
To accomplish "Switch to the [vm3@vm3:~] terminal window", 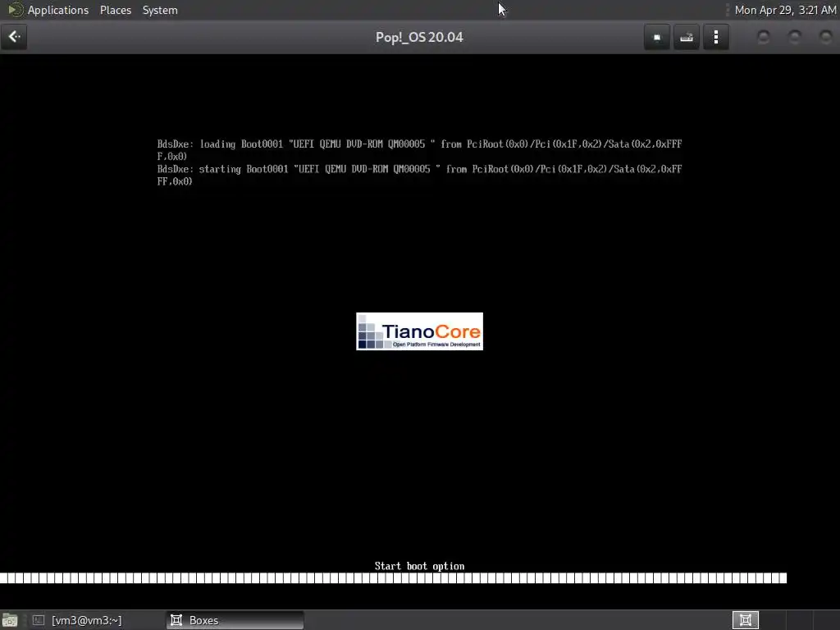I will coord(76,620).
